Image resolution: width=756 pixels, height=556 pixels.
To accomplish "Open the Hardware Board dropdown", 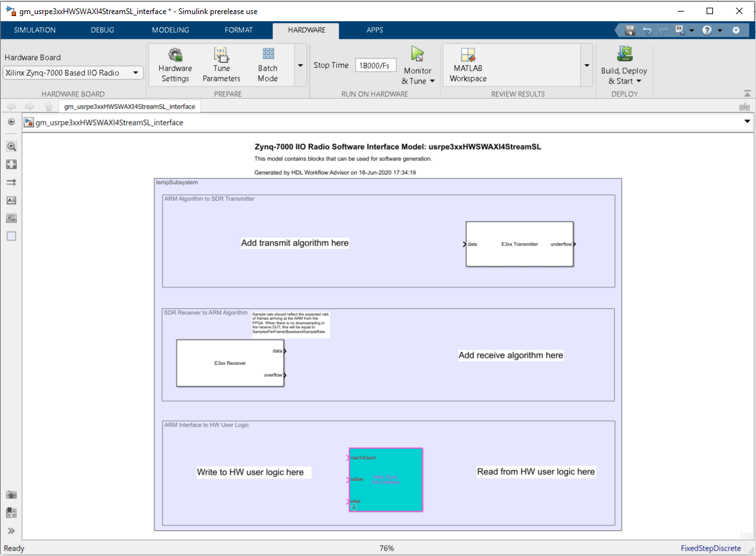I will 73,73.
